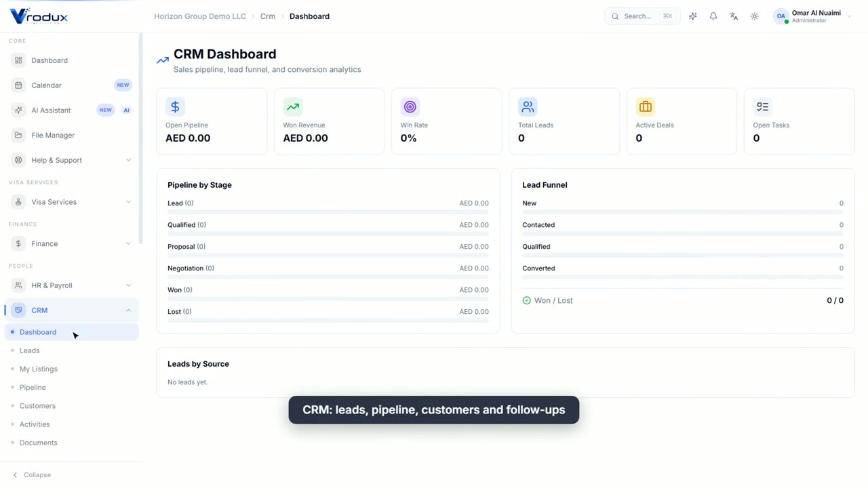The image size is (868, 488).
Task: Select Dashboard under the CRM submenu
Action: (x=72, y=332)
